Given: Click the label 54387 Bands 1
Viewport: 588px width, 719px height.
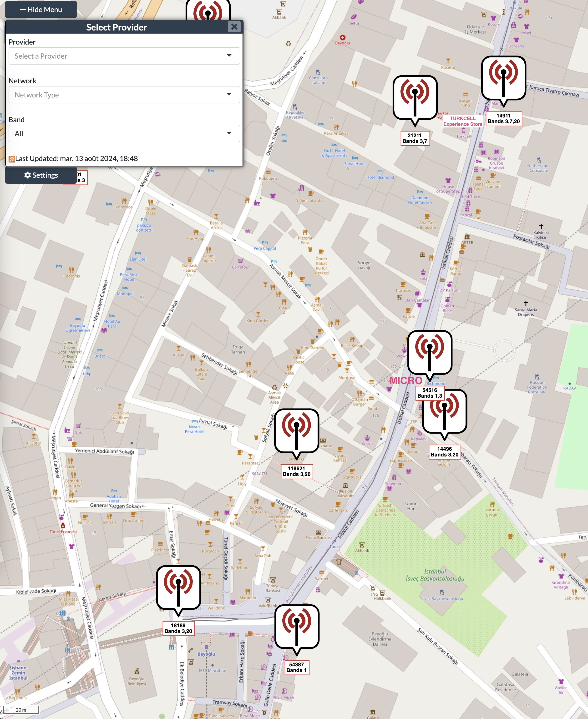Looking at the screenshot, I should [x=297, y=667].
